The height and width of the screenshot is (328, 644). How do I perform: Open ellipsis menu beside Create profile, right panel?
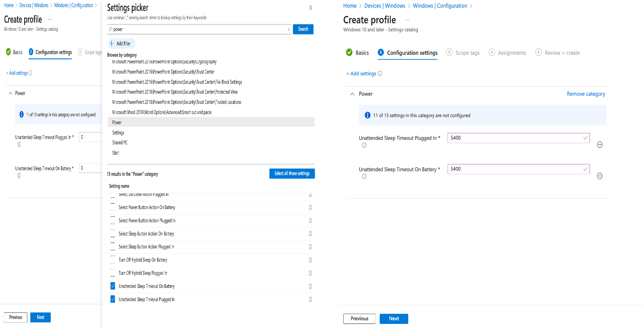[x=407, y=20]
